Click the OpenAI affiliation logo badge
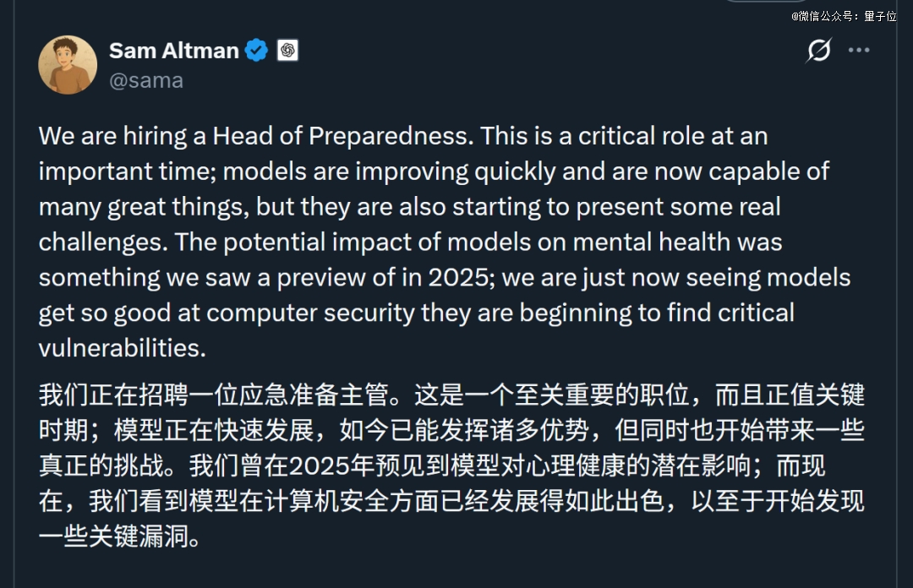913x588 pixels. [x=287, y=51]
